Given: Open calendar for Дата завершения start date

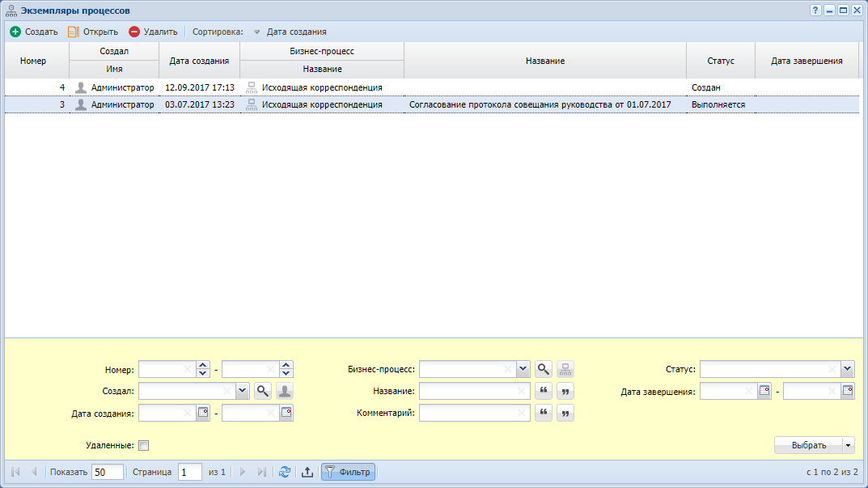Looking at the screenshot, I should [764, 391].
